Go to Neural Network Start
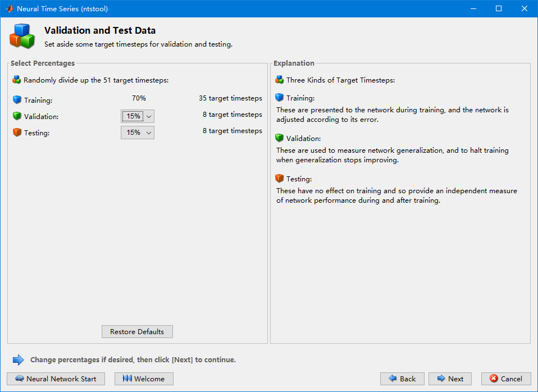This screenshot has width=538, height=392. tap(56, 379)
